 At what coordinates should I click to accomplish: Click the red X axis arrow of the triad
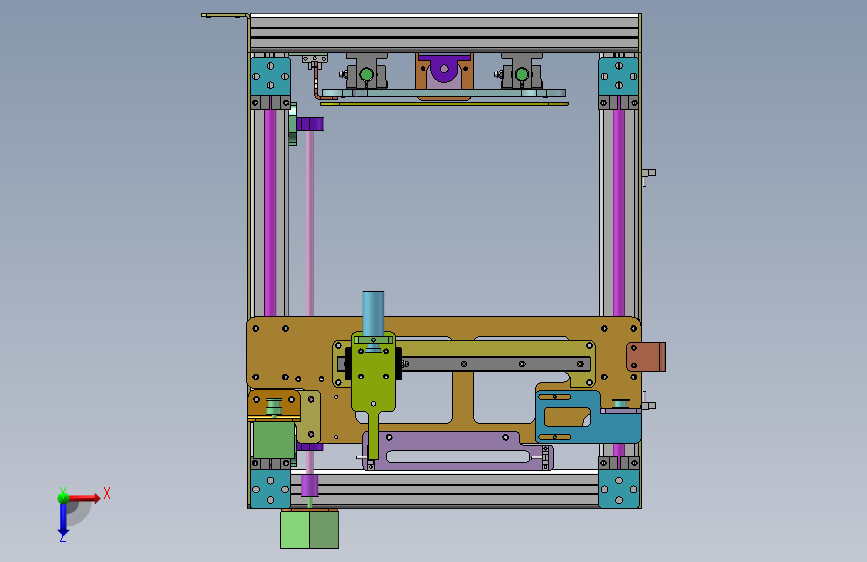point(86,498)
